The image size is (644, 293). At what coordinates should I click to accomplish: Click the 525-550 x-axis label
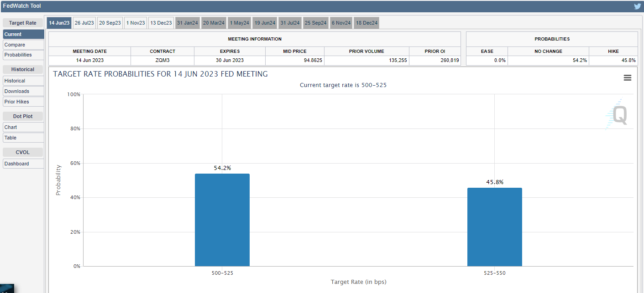(x=495, y=273)
